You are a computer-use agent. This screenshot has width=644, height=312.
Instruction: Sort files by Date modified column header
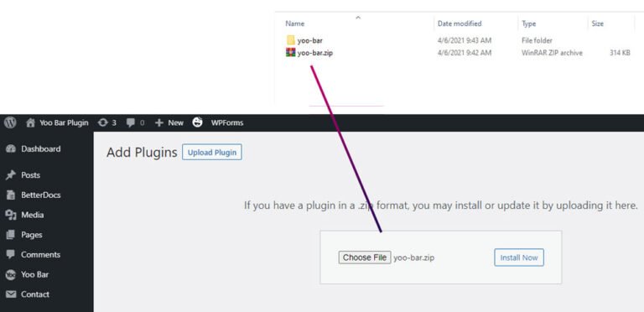click(x=460, y=23)
